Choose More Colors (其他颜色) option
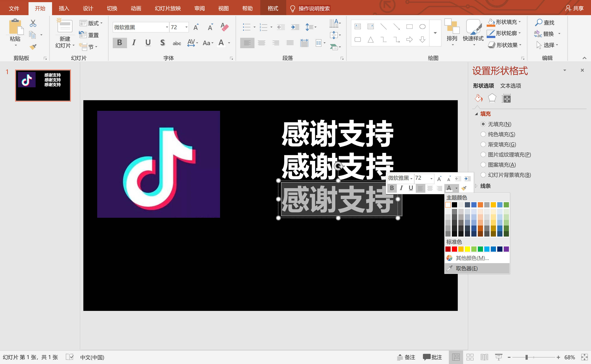 coord(477,258)
